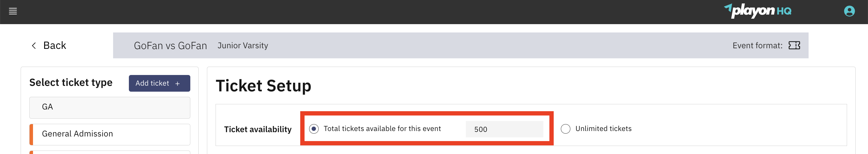Viewport: 868px width, 154px height.
Task: Click the Junior Varsity label
Action: click(243, 45)
